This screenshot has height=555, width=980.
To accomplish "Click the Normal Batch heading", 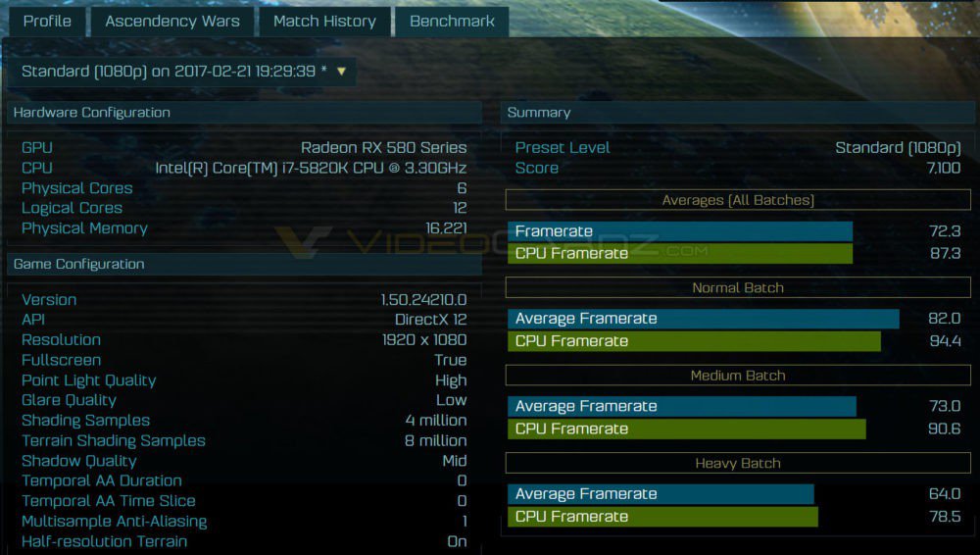I will pos(738,288).
